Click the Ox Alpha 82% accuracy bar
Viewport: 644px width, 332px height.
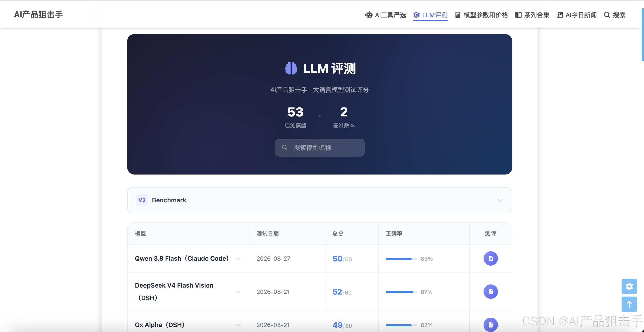coord(401,325)
